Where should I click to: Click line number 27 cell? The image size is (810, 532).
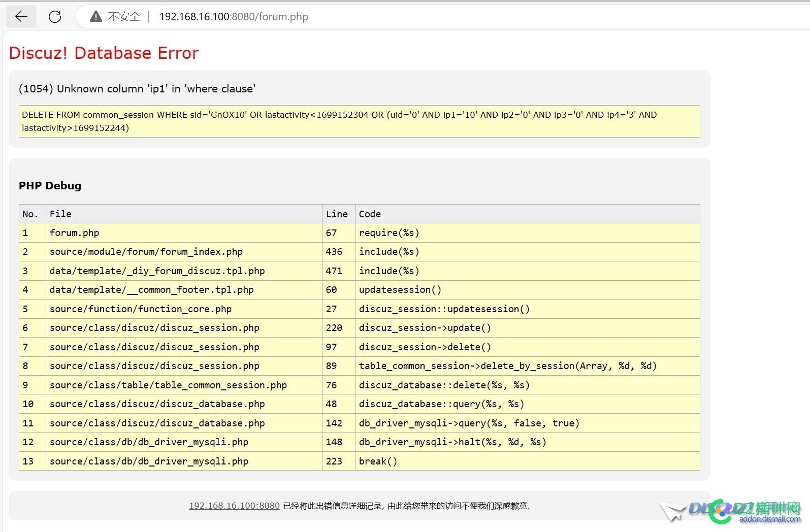pyautogui.click(x=338, y=309)
